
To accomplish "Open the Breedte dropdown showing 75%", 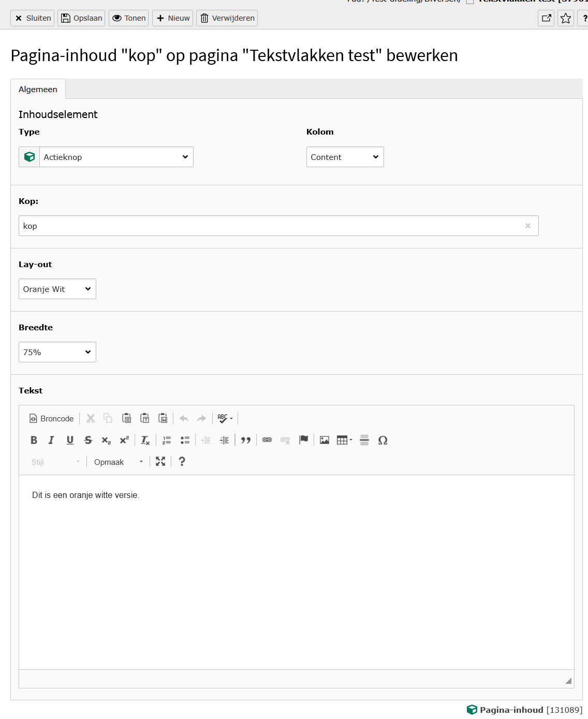I will pyautogui.click(x=57, y=352).
